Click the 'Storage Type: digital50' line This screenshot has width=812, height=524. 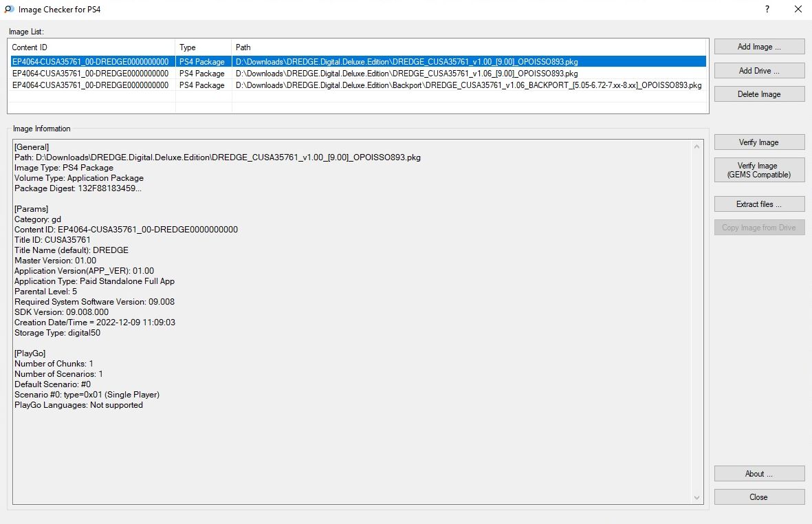pos(58,333)
